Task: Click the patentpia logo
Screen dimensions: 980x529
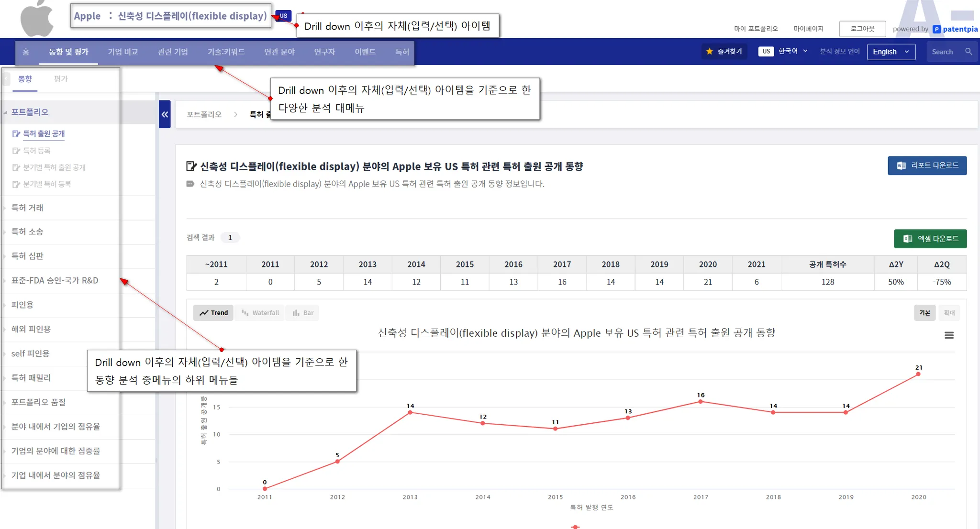Action: tap(955, 29)
